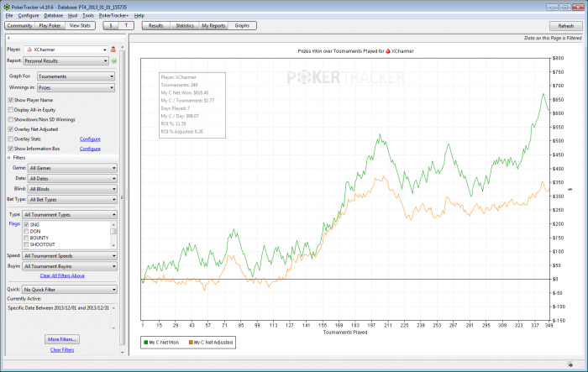Open the Graph For Tournaments dropdown
The image size is (588, 372).
pos(76,76)
